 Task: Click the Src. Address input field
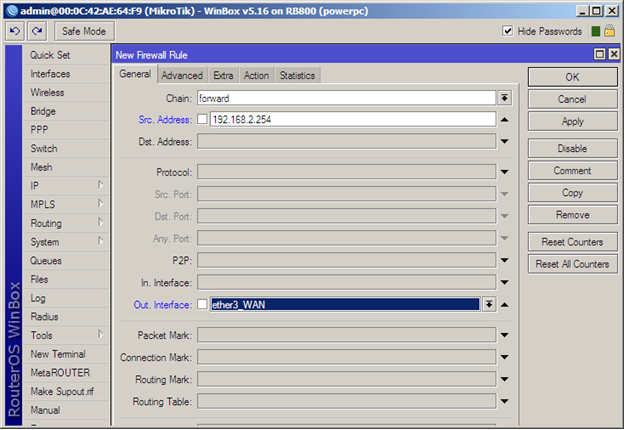click(x=353, y=119)
